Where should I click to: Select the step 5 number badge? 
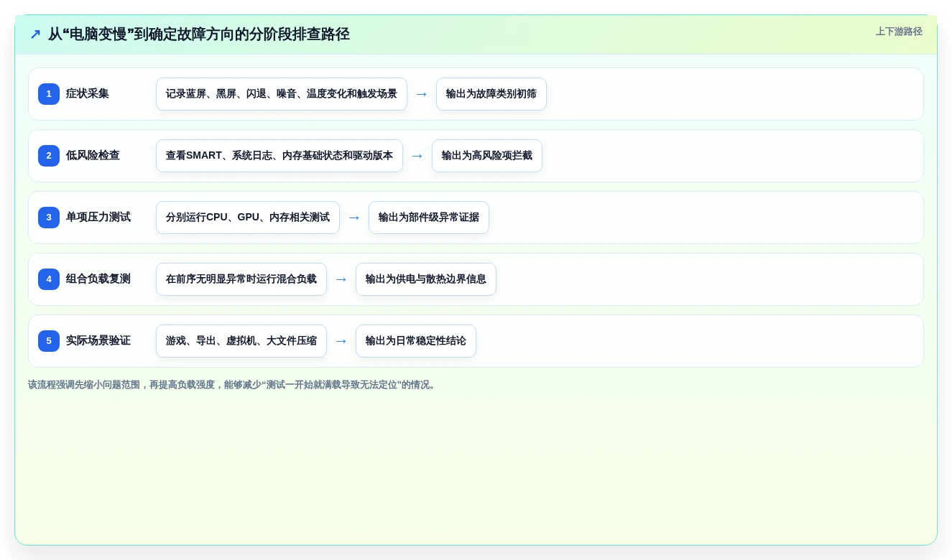coord(49,341)
